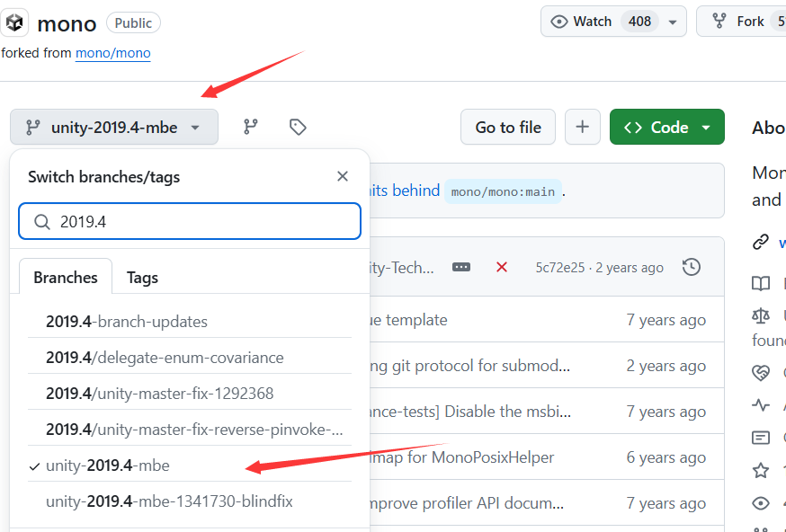Screen dimensions: 786x532
Task: Click the mono repository name
Action: 67,23
